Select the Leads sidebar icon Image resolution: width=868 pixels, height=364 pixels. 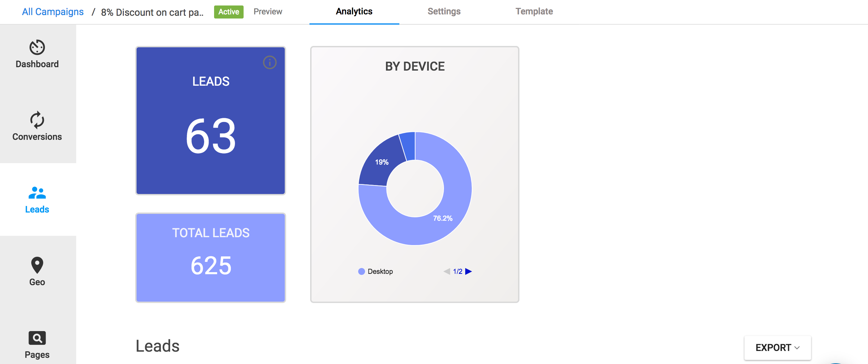coord(37,193)
